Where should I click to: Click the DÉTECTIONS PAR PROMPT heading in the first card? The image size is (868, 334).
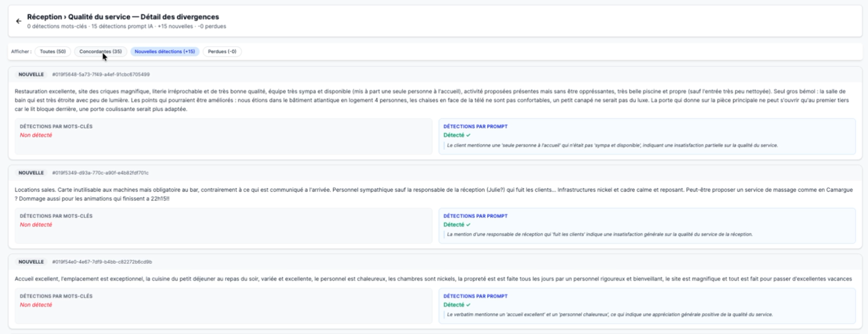point(475,126)
